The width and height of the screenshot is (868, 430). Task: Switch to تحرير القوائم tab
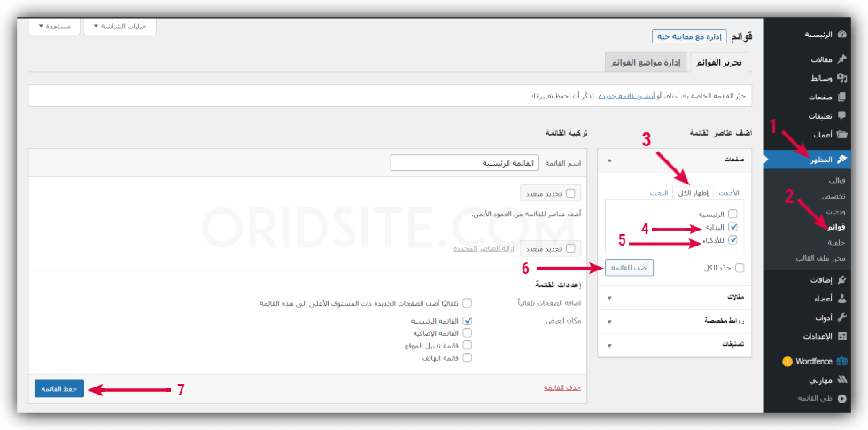pyautogui.click(x=718, y=63)
